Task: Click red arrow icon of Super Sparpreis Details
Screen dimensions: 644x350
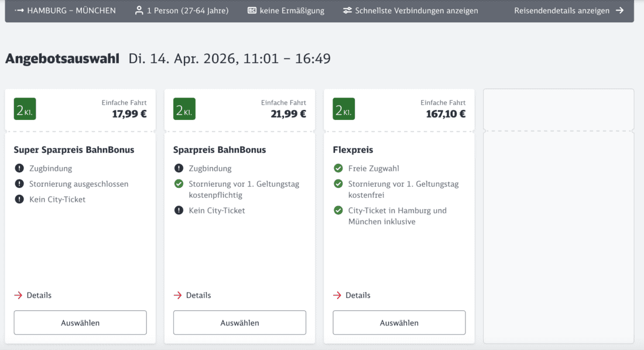Action: [x=18, y=295]
